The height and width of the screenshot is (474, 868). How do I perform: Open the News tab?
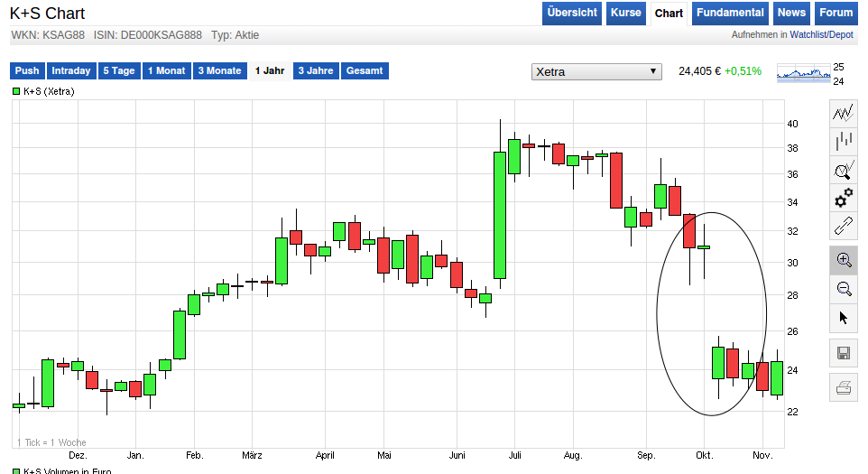pos(791,13)
